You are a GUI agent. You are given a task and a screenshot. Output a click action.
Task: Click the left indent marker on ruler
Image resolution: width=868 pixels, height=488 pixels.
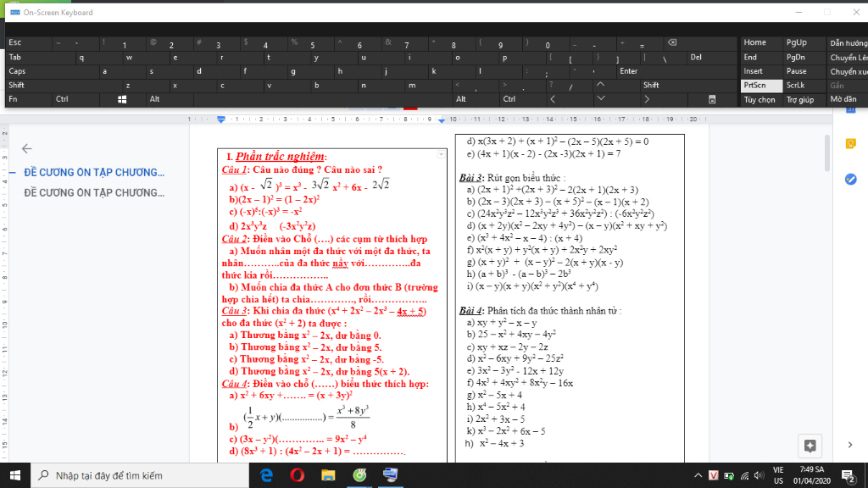coord(221,119)
